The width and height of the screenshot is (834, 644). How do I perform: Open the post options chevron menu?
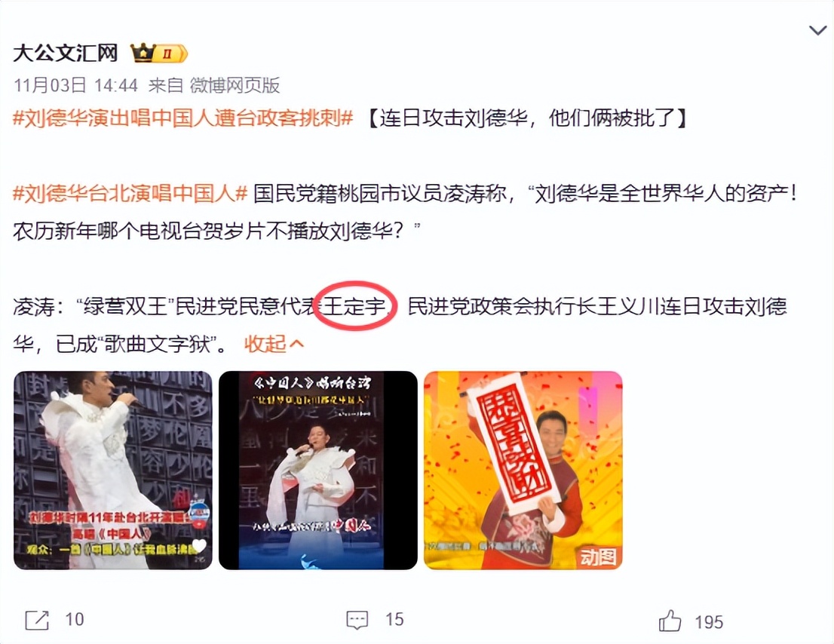[817, 30]
